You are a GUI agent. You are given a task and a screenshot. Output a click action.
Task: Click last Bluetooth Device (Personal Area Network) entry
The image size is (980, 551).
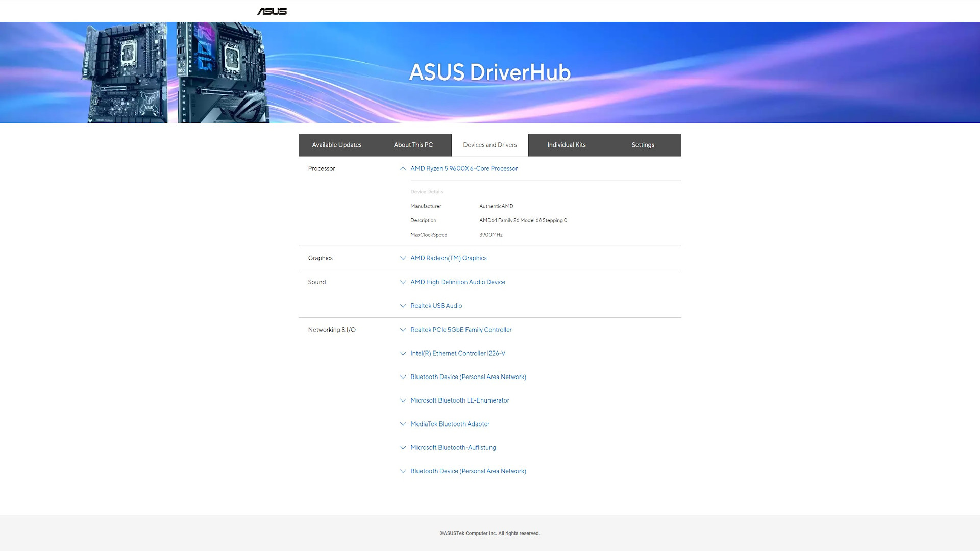pyautogui.click(x=468, y=471)
